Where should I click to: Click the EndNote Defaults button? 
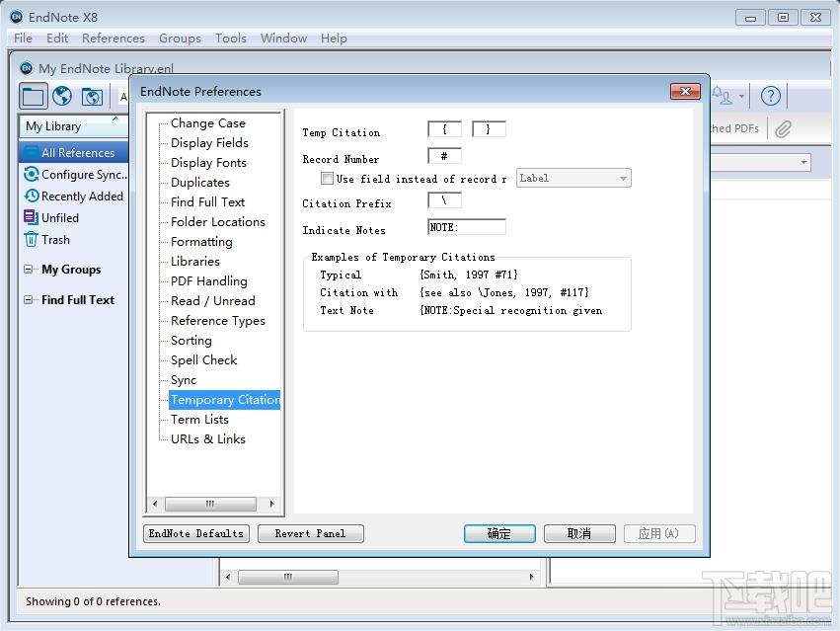(196, 533)
